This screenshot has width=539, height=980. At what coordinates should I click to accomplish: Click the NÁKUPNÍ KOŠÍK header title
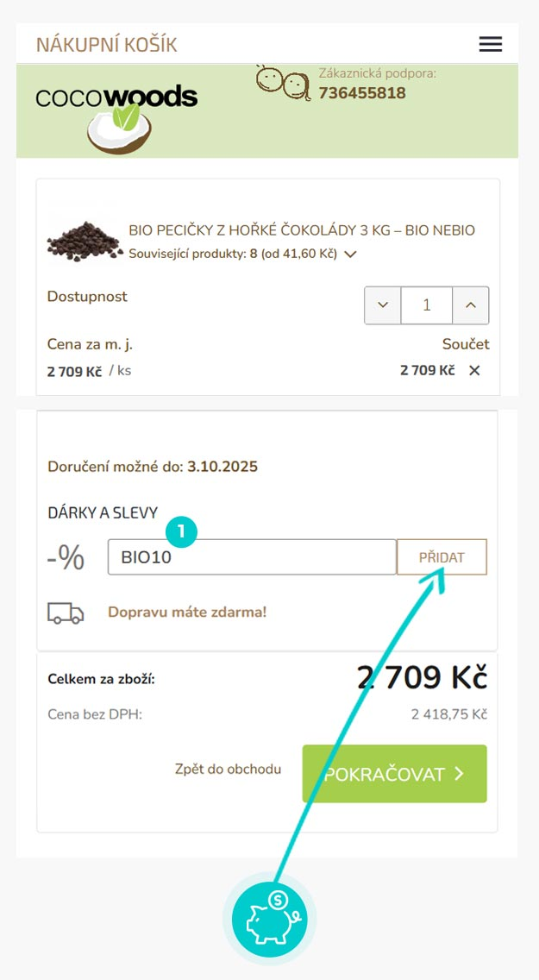pyautogui.click(x=107, y=45)
